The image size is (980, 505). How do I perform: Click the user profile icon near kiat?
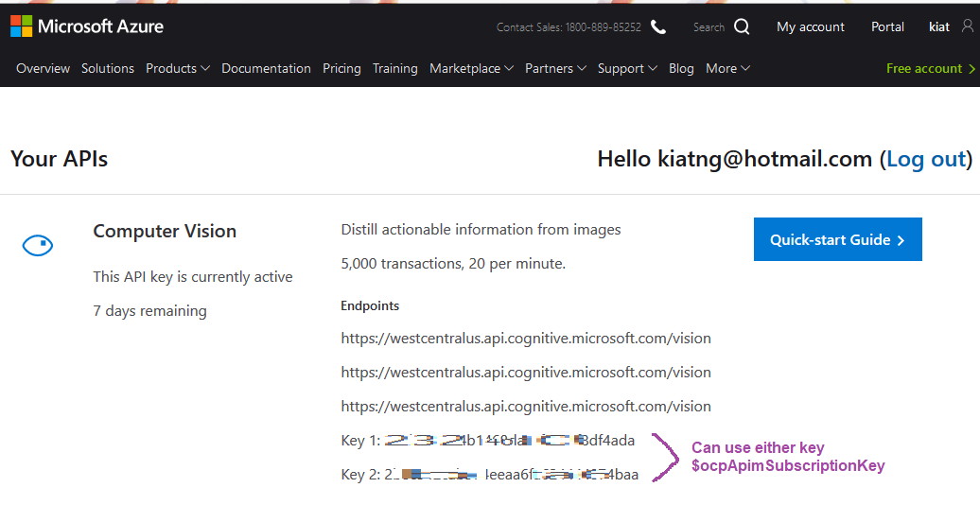[967, 26]
